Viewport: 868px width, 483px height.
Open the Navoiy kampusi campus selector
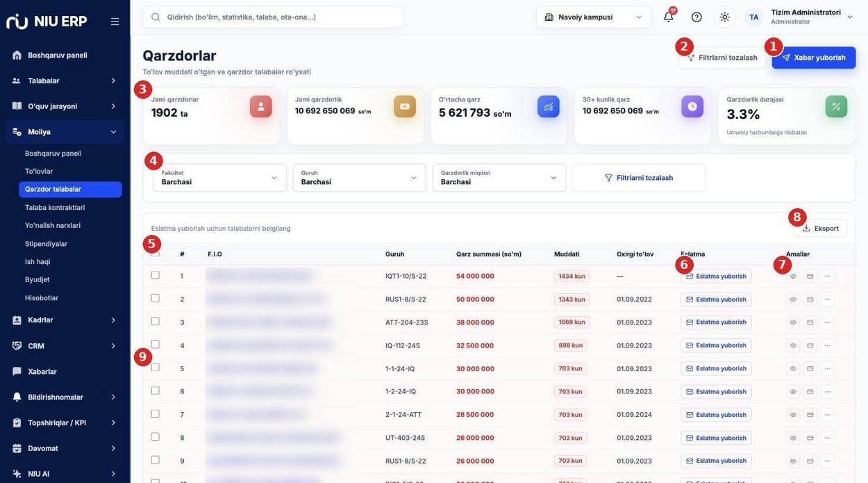click(x=594, y=17)
